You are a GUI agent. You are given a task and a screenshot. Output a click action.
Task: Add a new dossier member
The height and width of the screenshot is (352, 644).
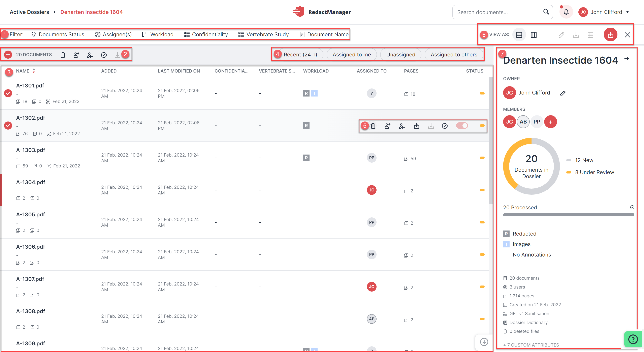550,122
